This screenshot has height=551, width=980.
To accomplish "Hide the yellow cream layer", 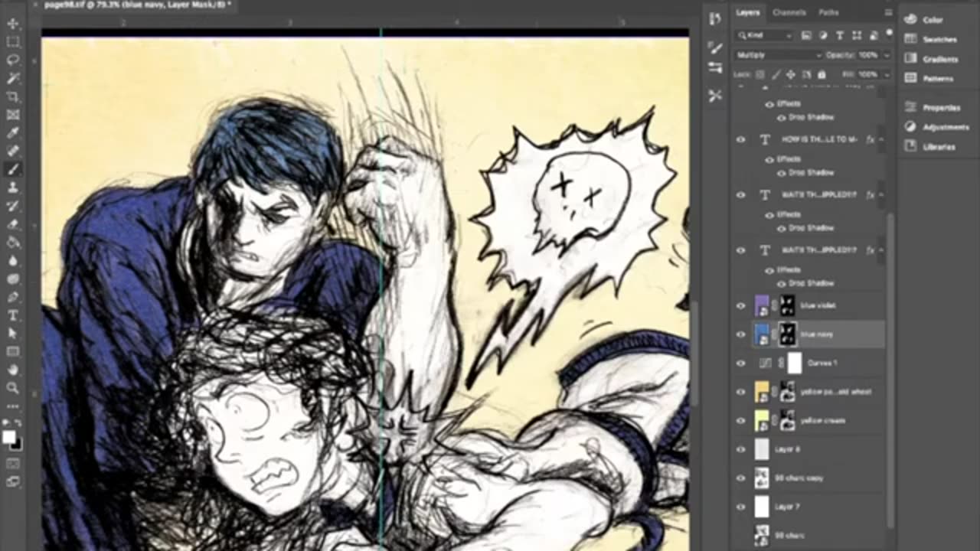I will tap(740, 420).
